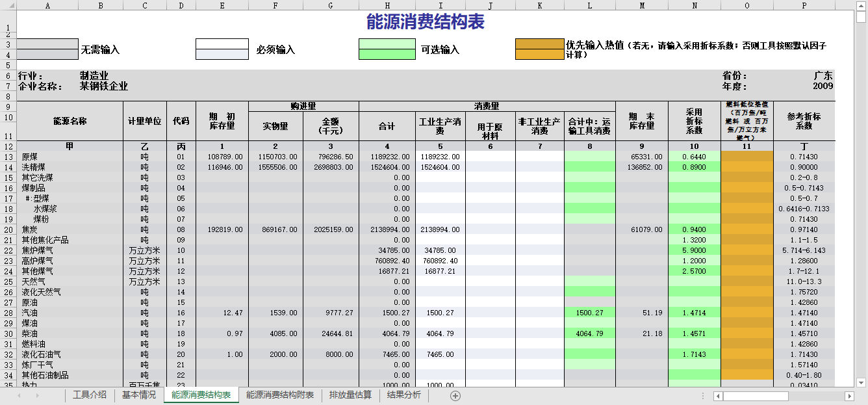The image size is (868, 405).
Task: Click 原煤 采用折标系数 cell 0.6440
Action: click(x=695, y=157)
